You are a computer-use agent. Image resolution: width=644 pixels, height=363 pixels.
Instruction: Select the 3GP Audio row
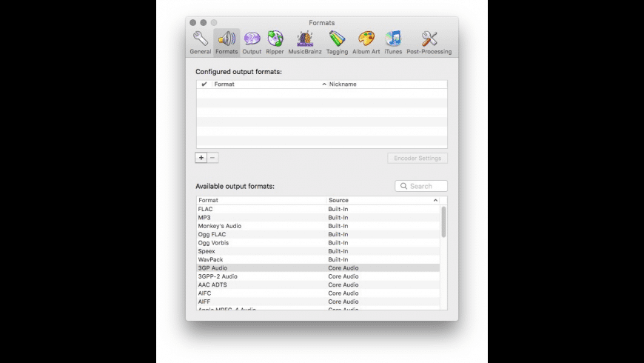[318, 268]
